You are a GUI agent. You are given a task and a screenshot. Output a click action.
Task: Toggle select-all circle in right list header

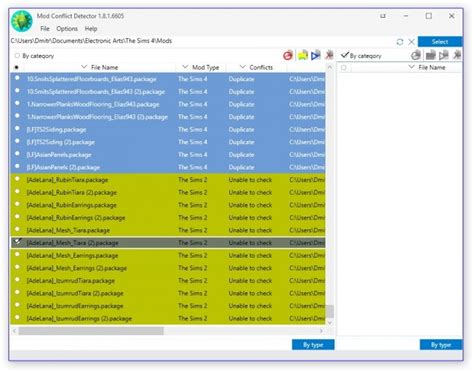[344, 68]
